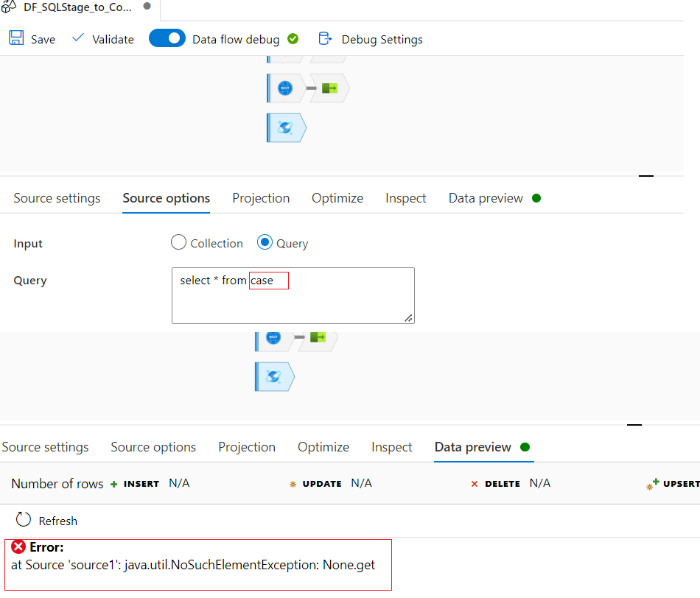Image resolution: width=700 pixels, height=598 pixels.
Task: Open Optimize tab in lower panel
Action: tap(323, 447)
